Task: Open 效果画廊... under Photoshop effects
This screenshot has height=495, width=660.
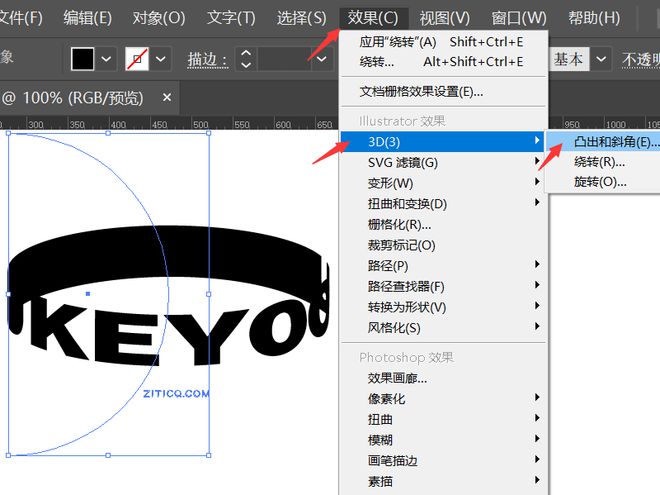Action: click(x=397, y=378)
